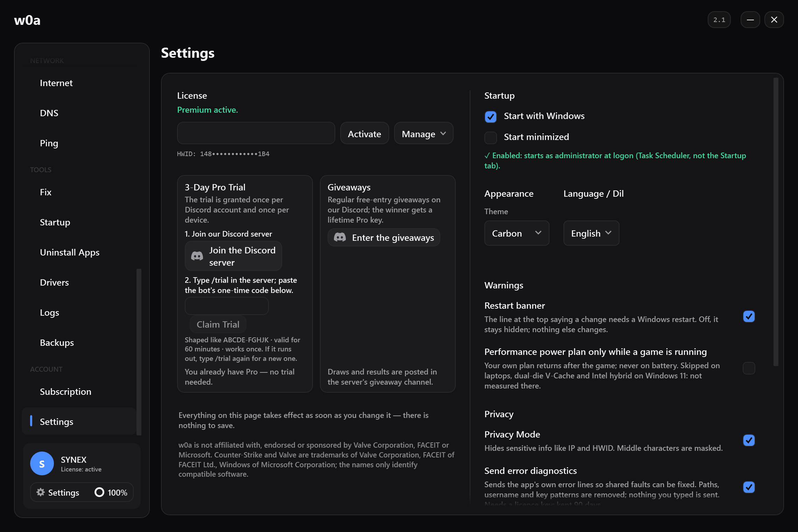Screen dimensions: 798x532
Task: Click the Claim Trial button
Action: 218,324
